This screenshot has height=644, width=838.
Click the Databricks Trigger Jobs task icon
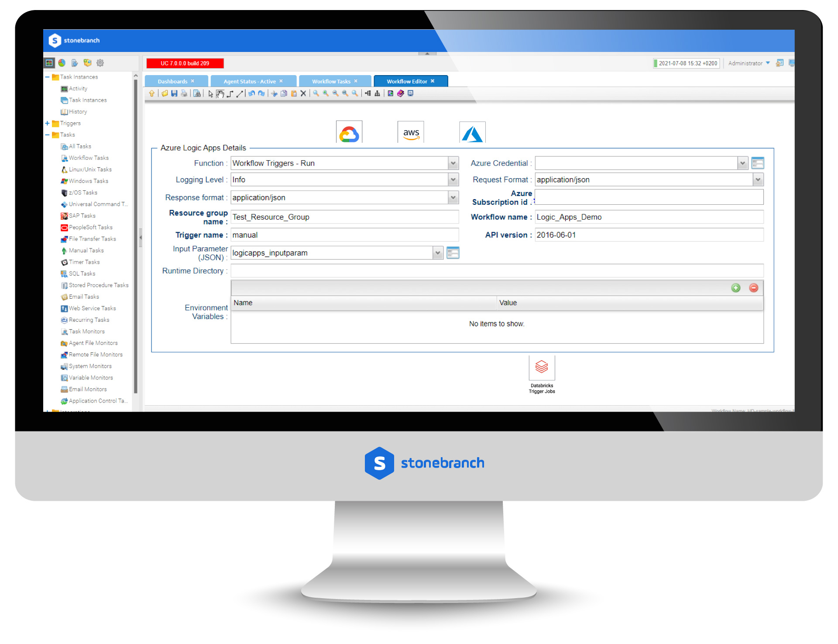542,368
